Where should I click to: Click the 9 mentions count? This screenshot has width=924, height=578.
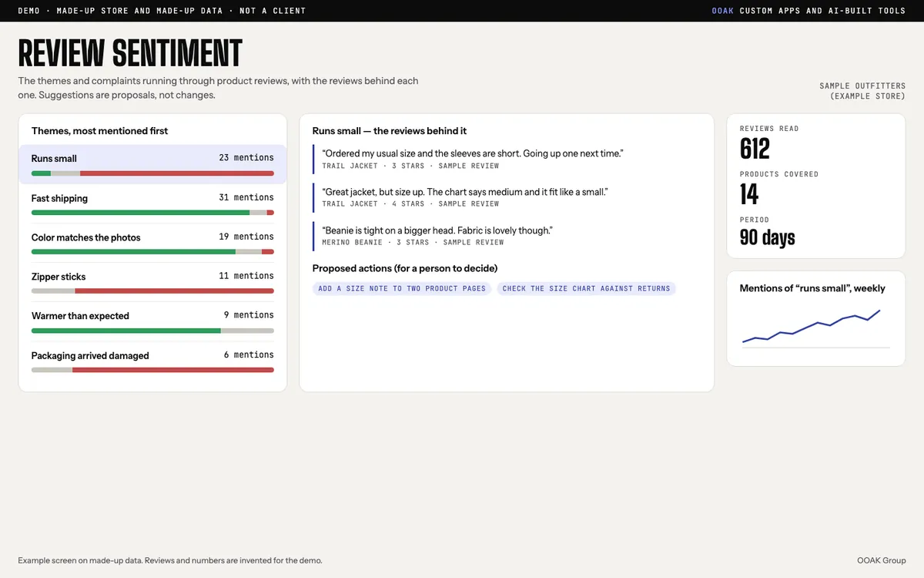coord(249,315)
